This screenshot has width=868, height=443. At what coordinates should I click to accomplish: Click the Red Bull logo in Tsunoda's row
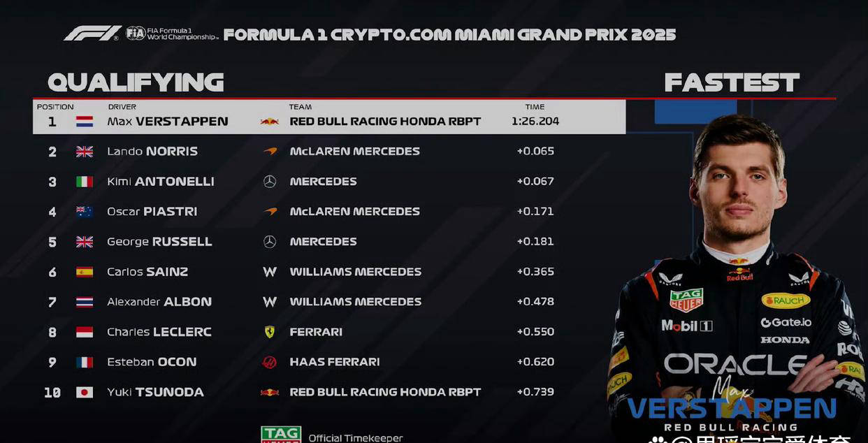pos(270,392)
